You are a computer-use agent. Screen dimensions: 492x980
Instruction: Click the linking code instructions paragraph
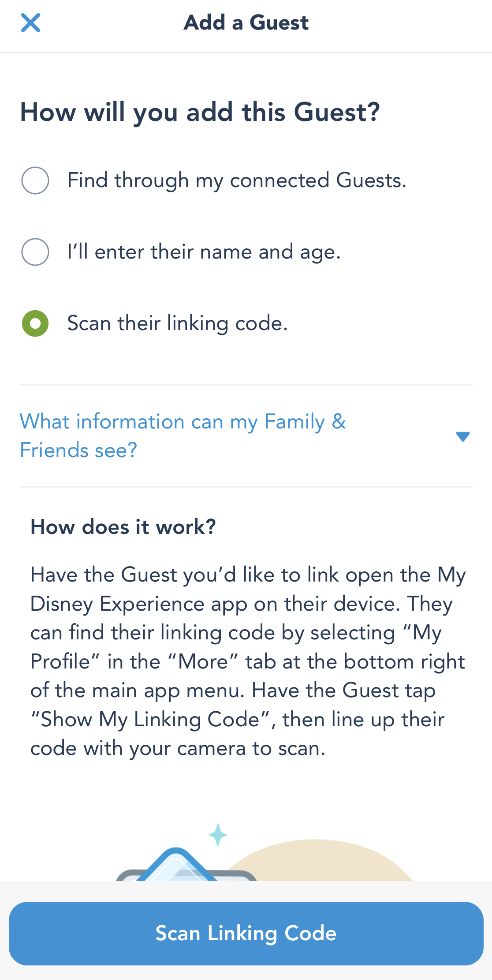246,661
